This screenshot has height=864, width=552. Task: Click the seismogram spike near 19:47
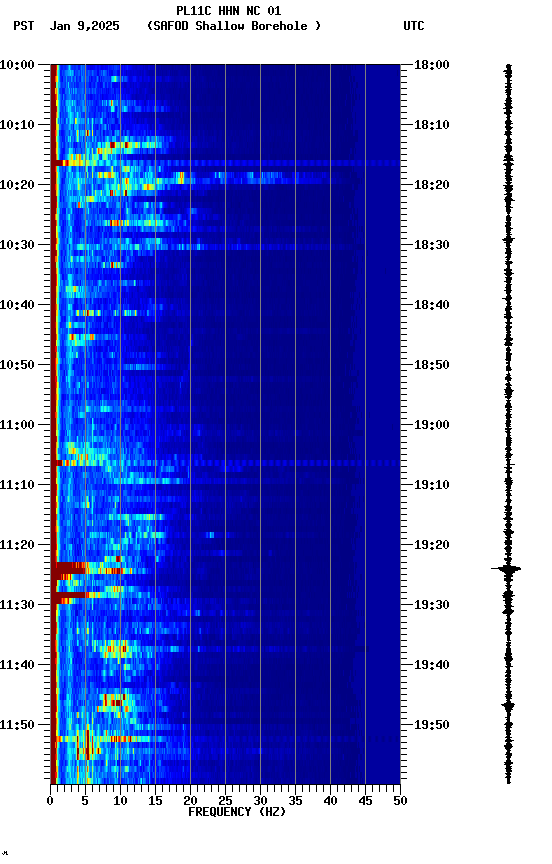[508, 705]
